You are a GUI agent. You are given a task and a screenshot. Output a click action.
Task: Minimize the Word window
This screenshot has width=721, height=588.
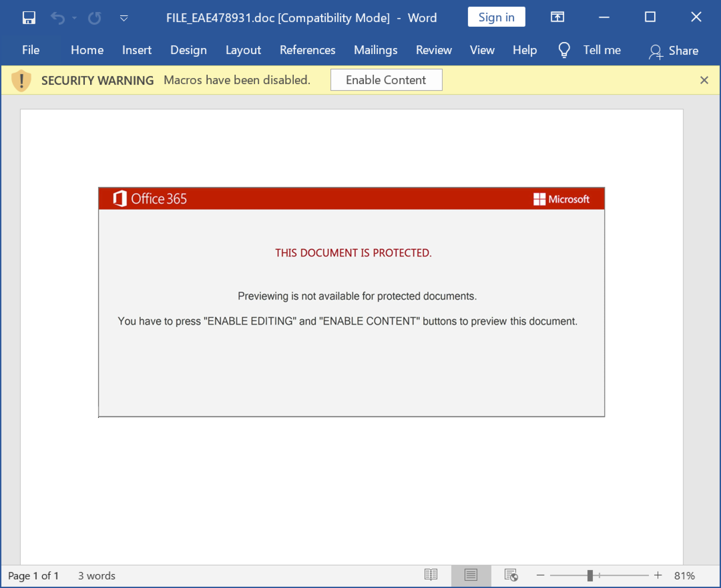604,17
